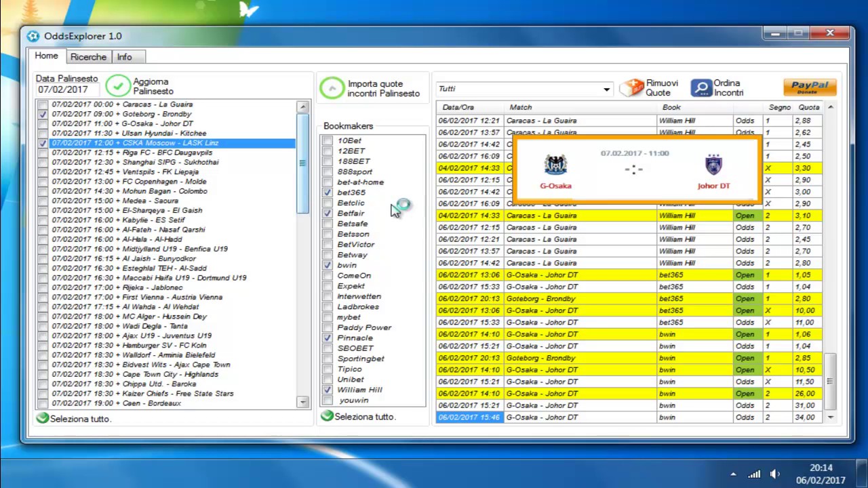Uncheck the William Hill bookmaker checkbox
Screen dimensions: 868x488
[328, 390]
